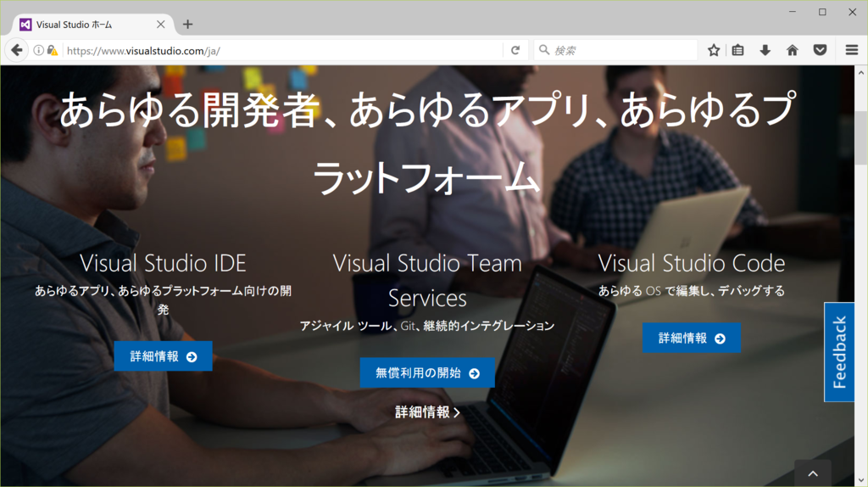Click the Visual Studio Team Services heading
The width and height of the screenshot is (868, 487).
tap(427, 280)
